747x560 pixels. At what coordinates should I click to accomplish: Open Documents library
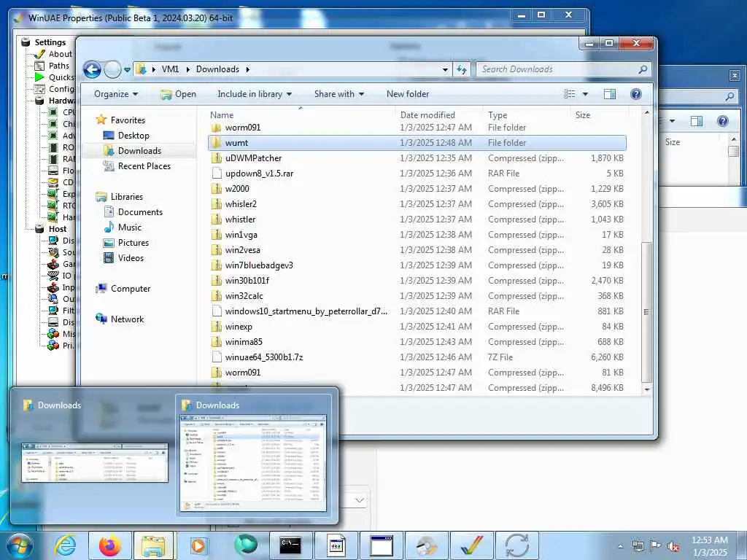pyautogui.click(x=140, y=212)
